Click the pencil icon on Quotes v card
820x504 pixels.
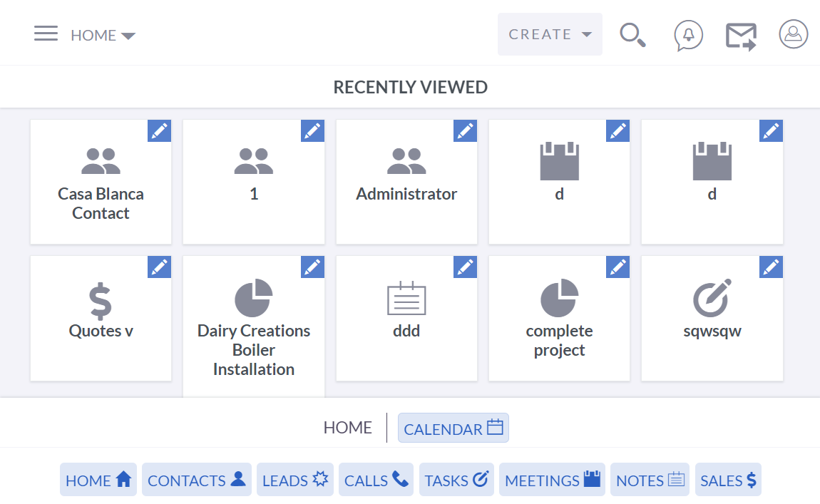(159, 267)
